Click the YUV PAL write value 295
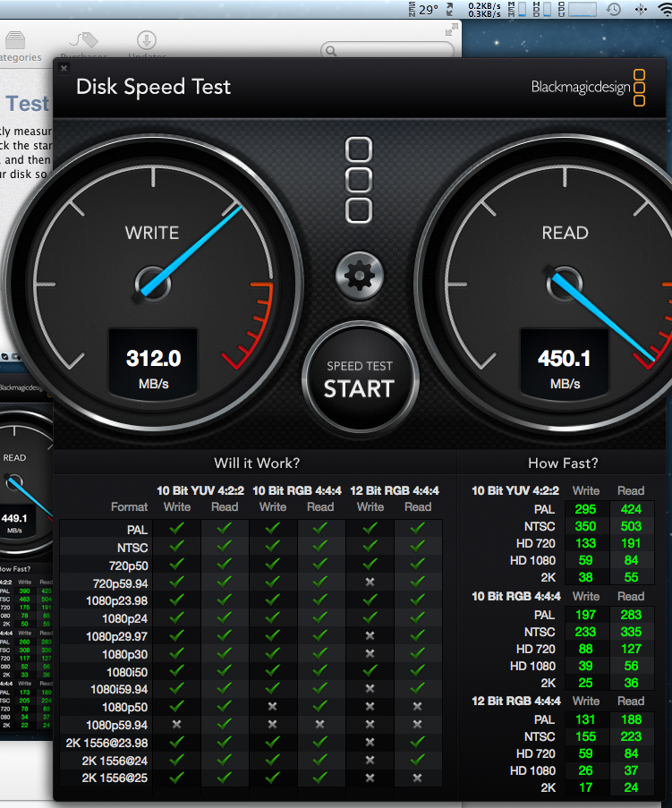The width and height of the screenshot is (672, 808). [585, 510]
